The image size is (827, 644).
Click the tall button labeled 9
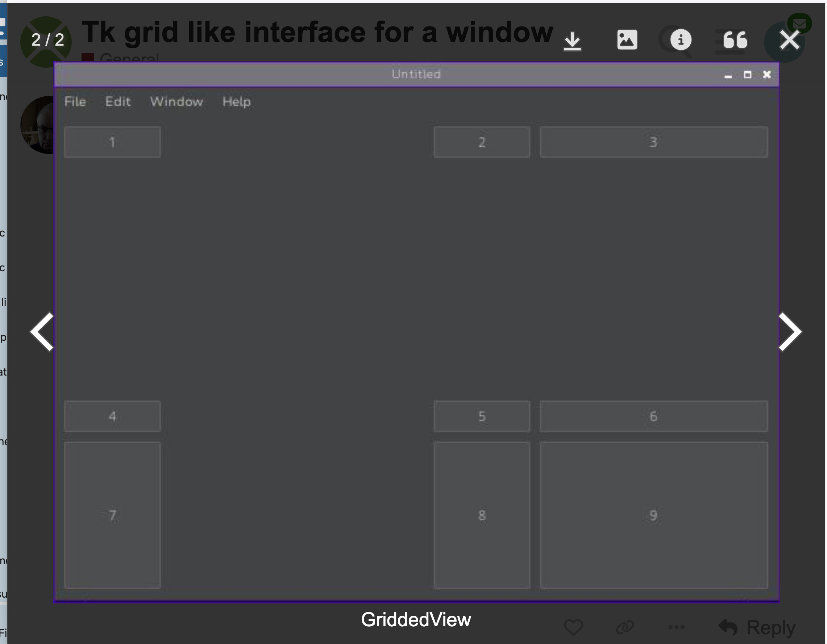[x=653, y=515]
